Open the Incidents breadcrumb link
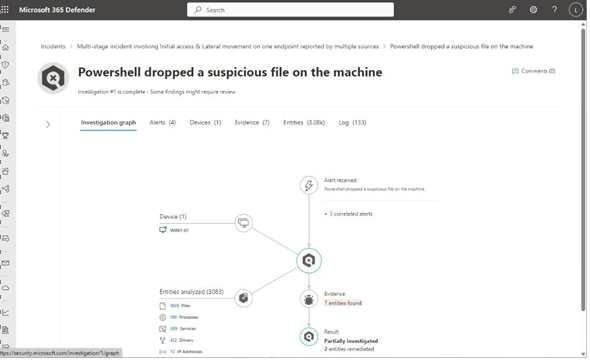The height and width of the screenshot is (360, 590). pyautogui.click(x=53, y=46)
